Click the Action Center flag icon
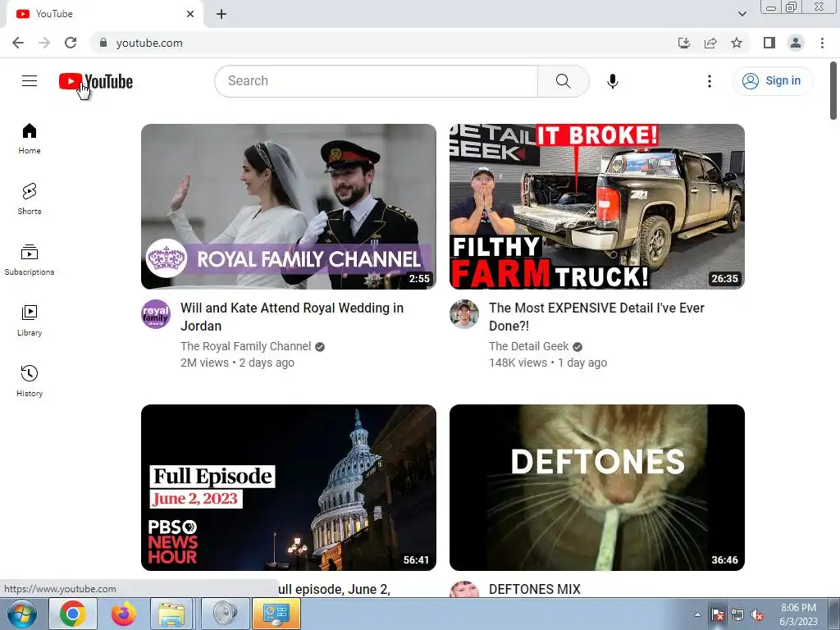Viewport: 840px width, 630px height. coord(718,615)
